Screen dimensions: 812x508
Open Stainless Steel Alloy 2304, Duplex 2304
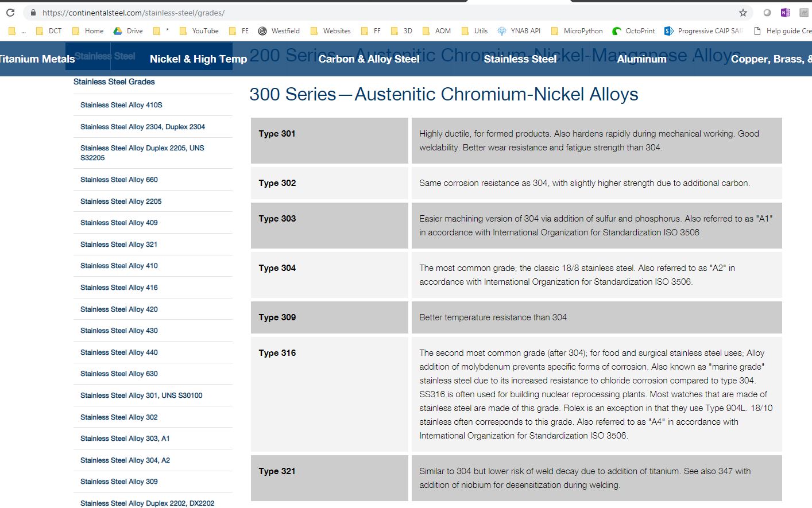pyautogui.click(x=142, y=127)
